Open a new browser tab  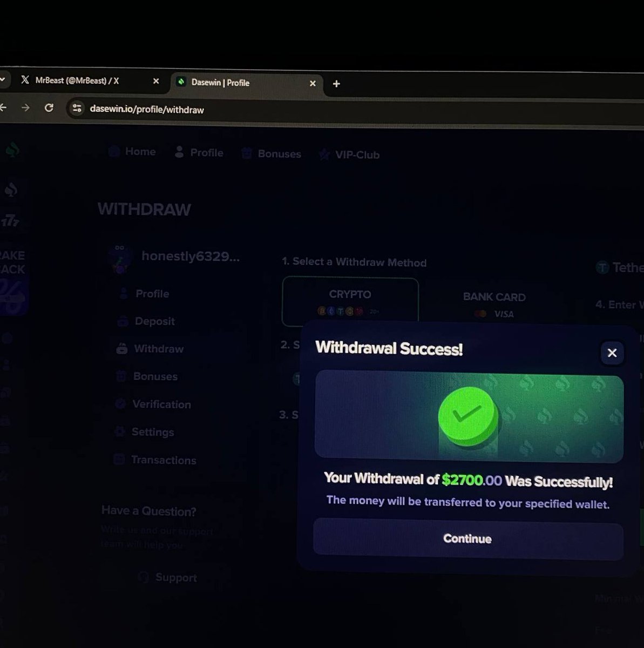pos(336,84)
